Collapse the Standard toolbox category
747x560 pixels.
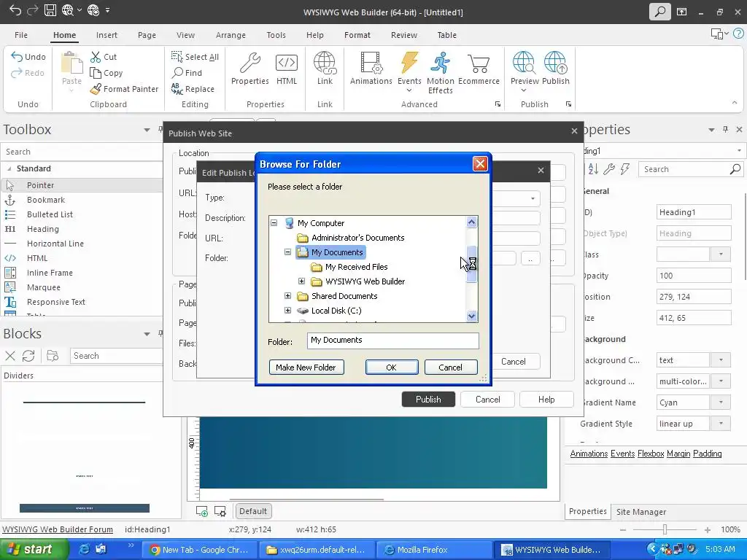click(x=9, y=168)
